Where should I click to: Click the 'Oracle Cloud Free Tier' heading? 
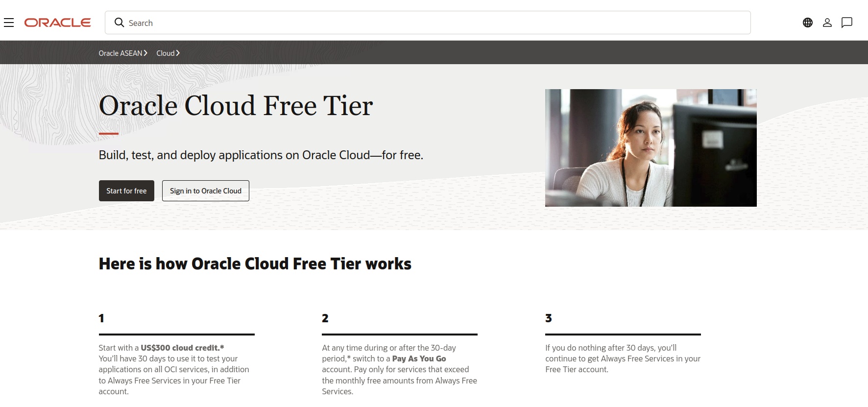(x=236, y=105)
